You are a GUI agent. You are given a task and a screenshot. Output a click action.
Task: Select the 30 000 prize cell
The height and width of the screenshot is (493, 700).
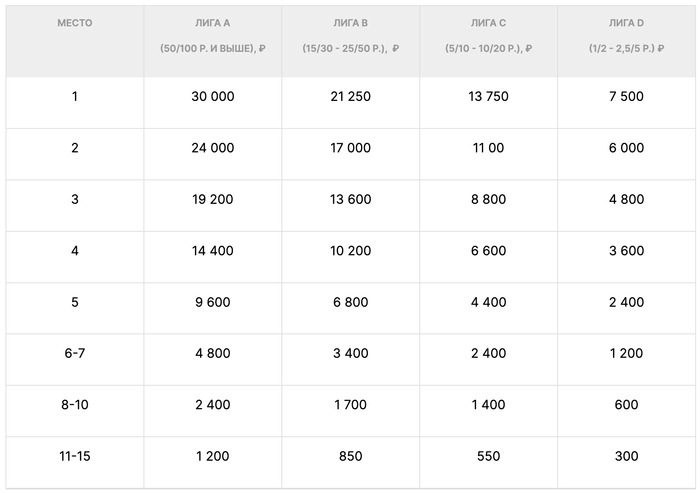(x=212, y=96)
